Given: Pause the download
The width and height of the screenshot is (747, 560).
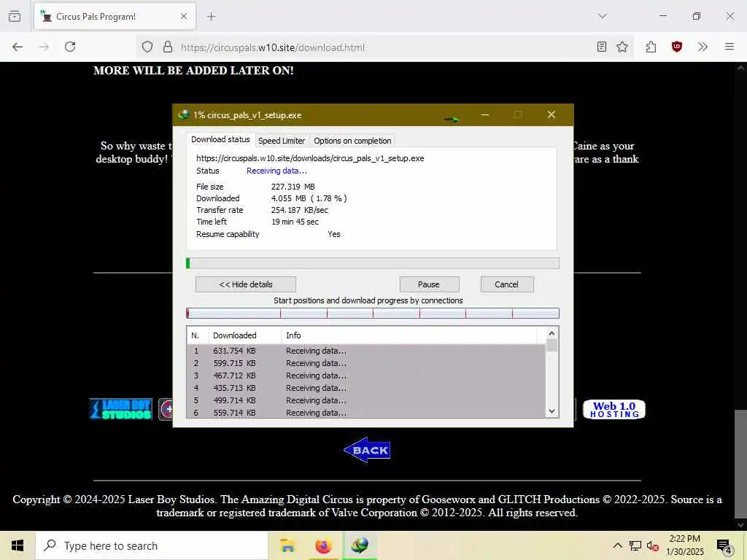Looking at the screenshot, I should (429, 284).
